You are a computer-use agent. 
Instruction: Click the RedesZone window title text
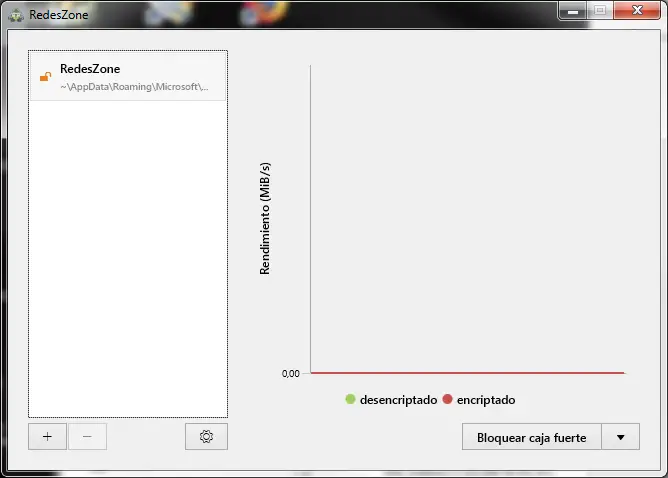pos(59,15)
